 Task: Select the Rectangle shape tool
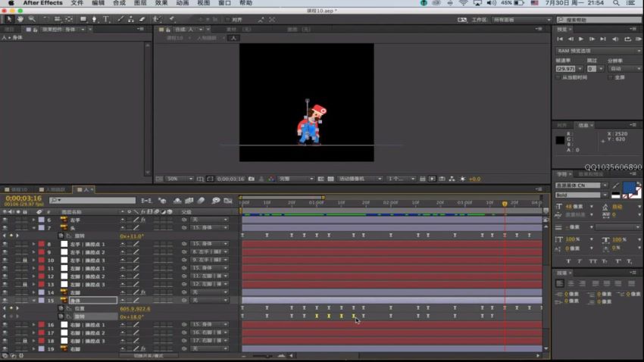tap(83, 19)
